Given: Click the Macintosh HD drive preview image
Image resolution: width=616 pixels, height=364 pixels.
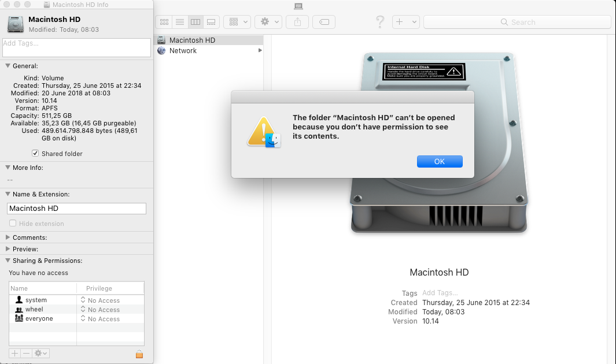Looking at the screenshot, I should coord(439,143).
